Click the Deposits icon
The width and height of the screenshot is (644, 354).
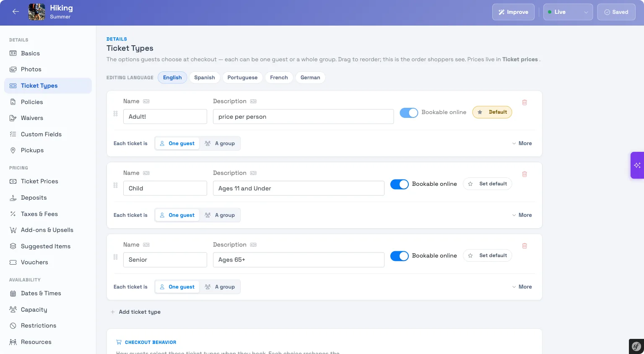coord(13,198)
